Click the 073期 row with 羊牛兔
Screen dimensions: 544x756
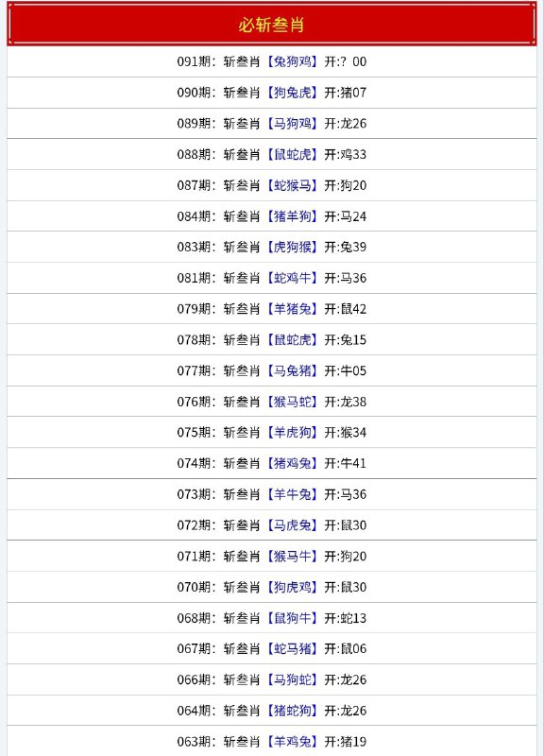click(272, 494)
